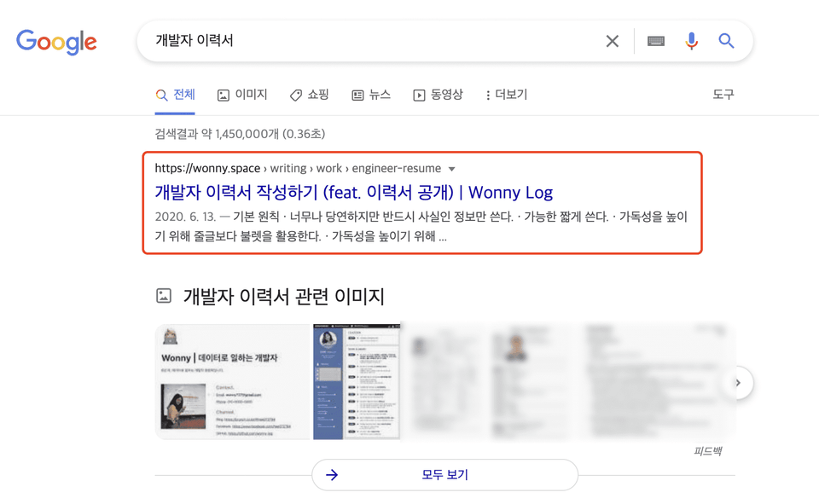Open the 개발자 이력서 관련 이미지 heading
The image size is (819, 504).
(x=283, y=296)
